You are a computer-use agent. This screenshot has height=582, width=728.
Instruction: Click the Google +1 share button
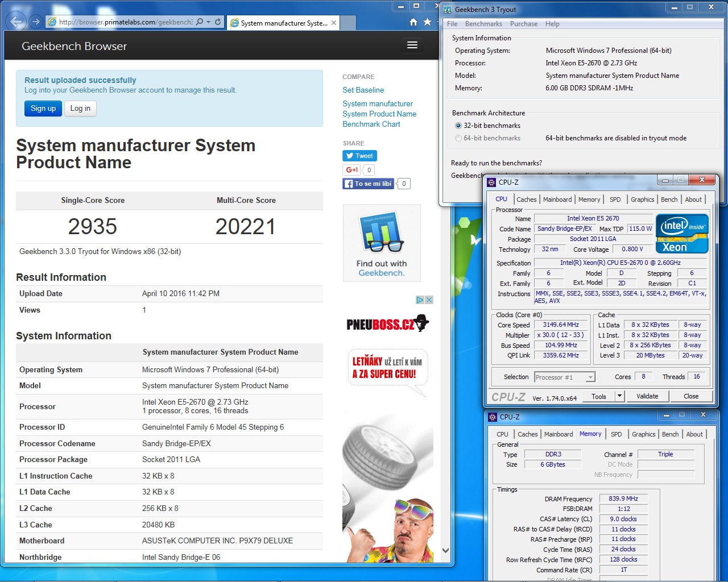pos(352,169)
